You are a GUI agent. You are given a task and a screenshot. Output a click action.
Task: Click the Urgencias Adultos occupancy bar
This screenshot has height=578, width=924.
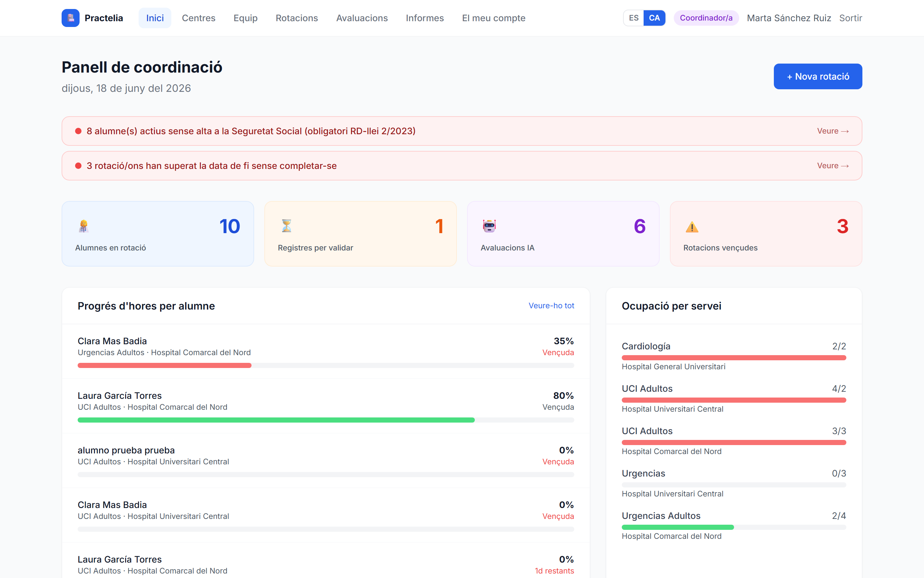tap(734, 528)
